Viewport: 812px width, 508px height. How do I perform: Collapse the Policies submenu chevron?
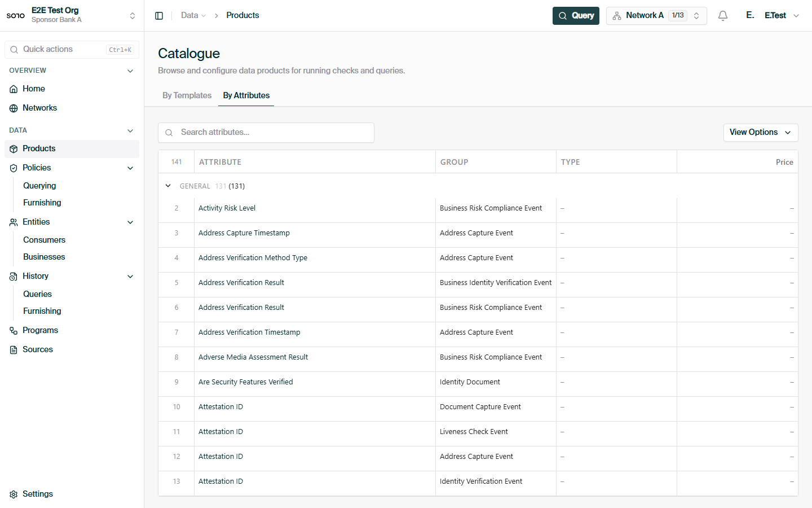click(x=130, y=168)
